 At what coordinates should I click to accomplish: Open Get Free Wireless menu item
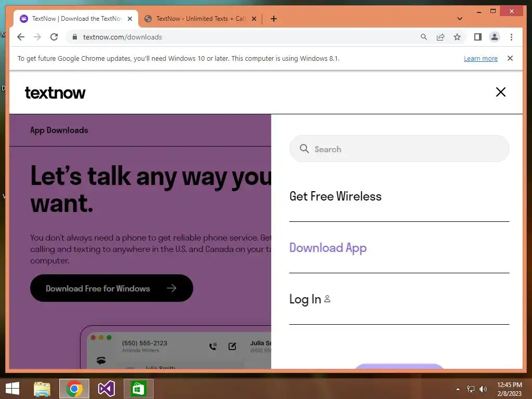335,196
